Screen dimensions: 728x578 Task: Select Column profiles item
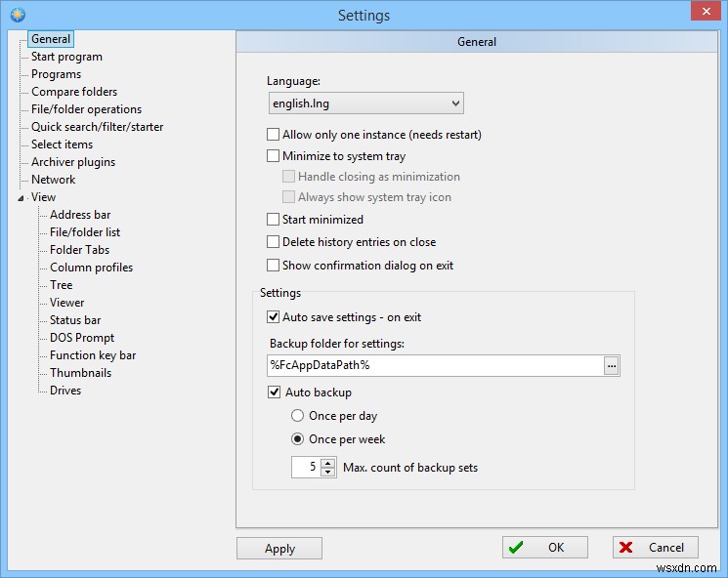coord(92,268)
